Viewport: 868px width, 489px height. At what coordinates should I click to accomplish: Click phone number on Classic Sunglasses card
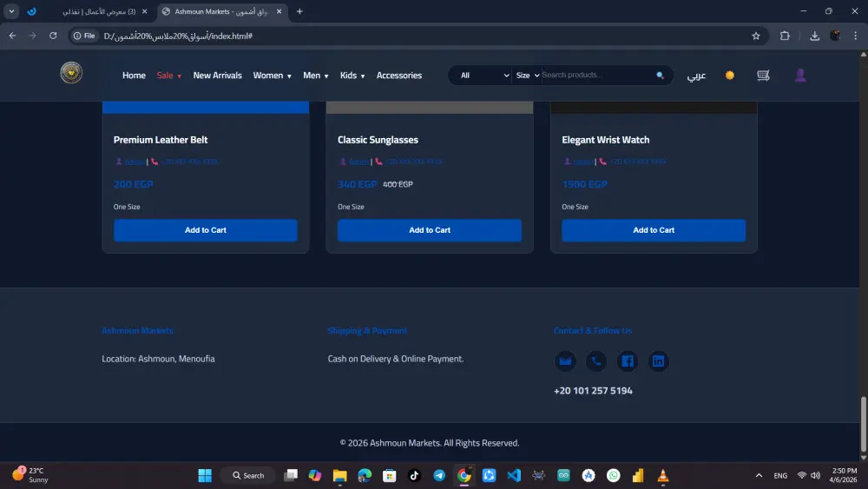414,162
